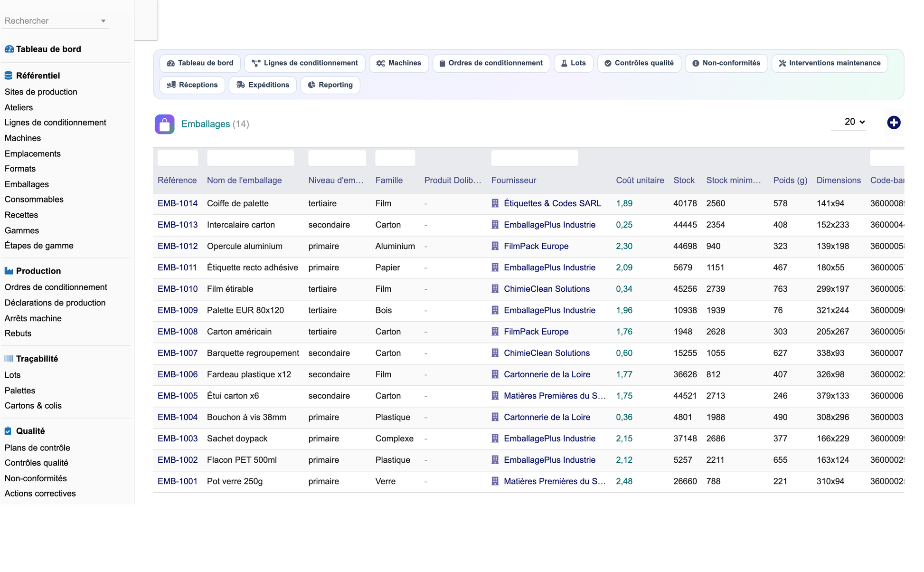924x572 pixels.
Task: Open Arrêts machine in sidebar
Action: pos(33,318)
